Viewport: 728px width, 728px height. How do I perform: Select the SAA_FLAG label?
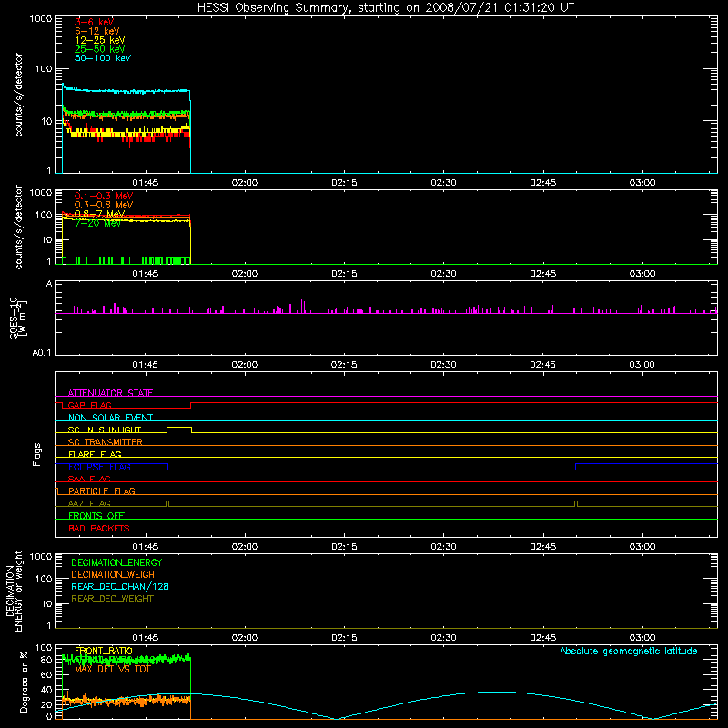pos(89,480)
